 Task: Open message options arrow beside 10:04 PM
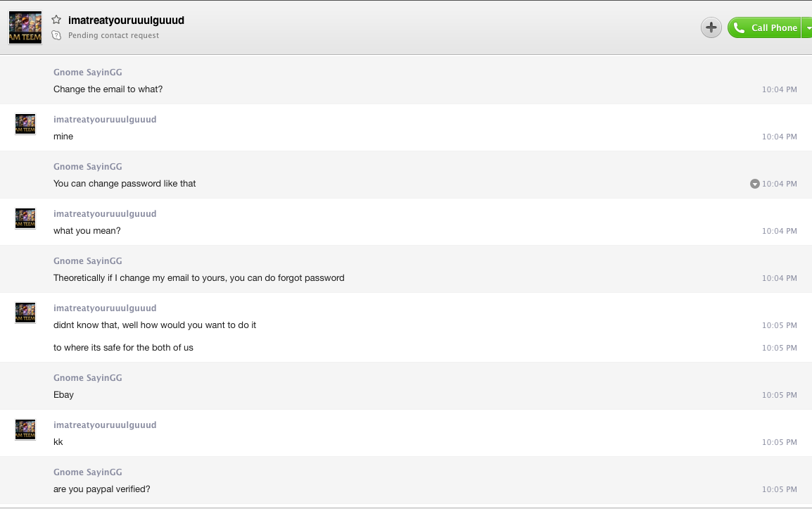754,184
